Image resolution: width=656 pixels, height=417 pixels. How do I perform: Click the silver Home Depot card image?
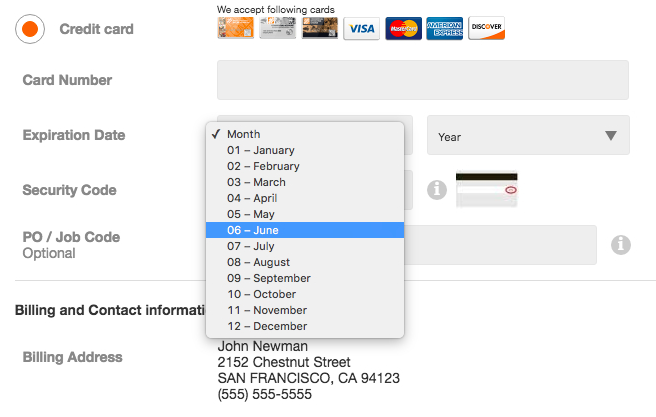click(x=277, y=28)
